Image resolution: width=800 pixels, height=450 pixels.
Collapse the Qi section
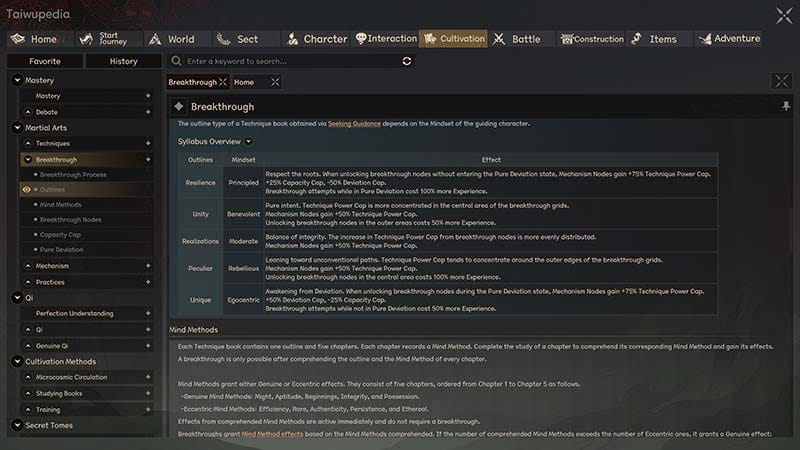pyautogui.click(x=17, y=297)
